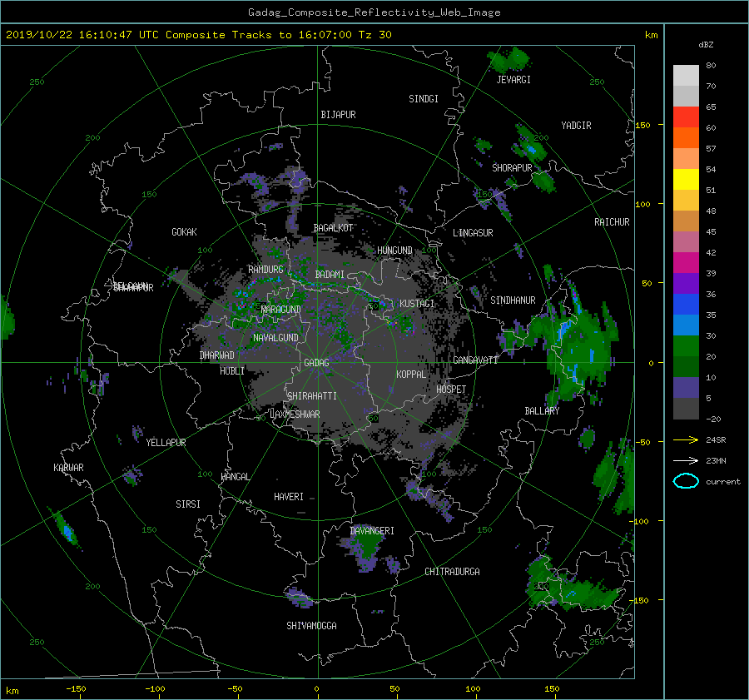Click the GOKAK city label
Viewport: 749px width, 700px height.
click(184, 232)
